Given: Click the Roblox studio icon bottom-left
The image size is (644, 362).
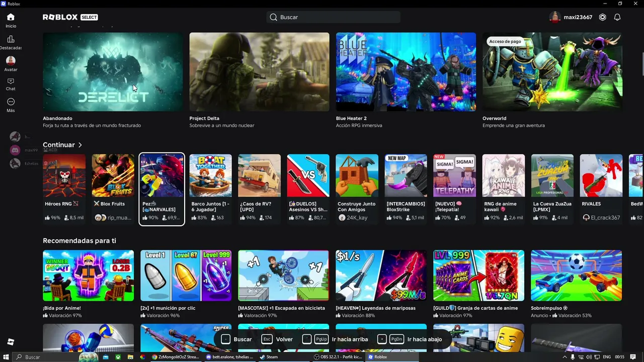Looking at the screenshot, I should [x=11, y=342].
